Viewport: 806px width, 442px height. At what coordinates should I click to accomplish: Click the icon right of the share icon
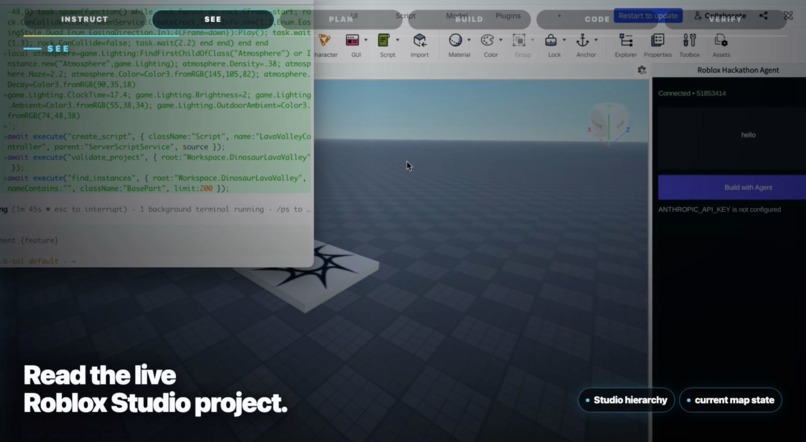tap(789, 16)
